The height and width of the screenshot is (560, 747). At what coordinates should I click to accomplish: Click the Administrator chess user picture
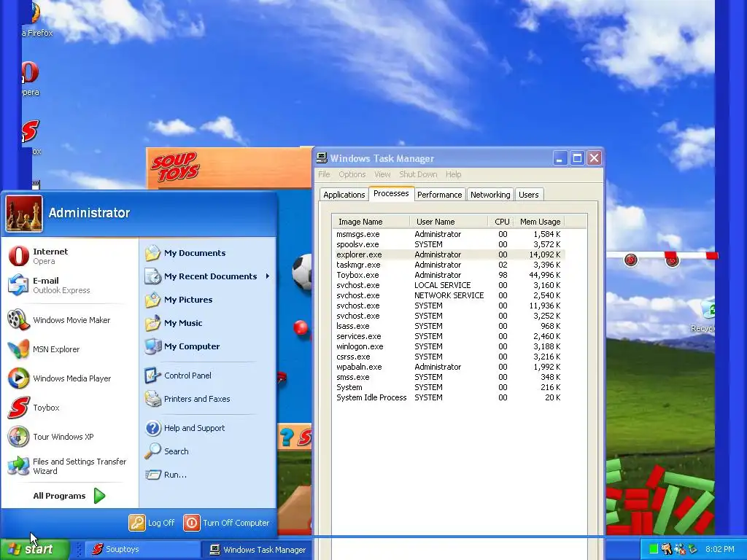pos(24,214)
